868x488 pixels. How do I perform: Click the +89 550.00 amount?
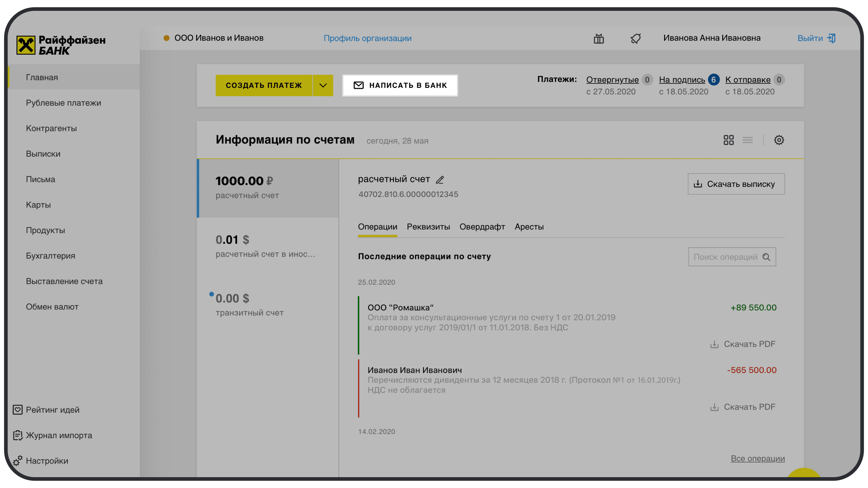point(753,307)
